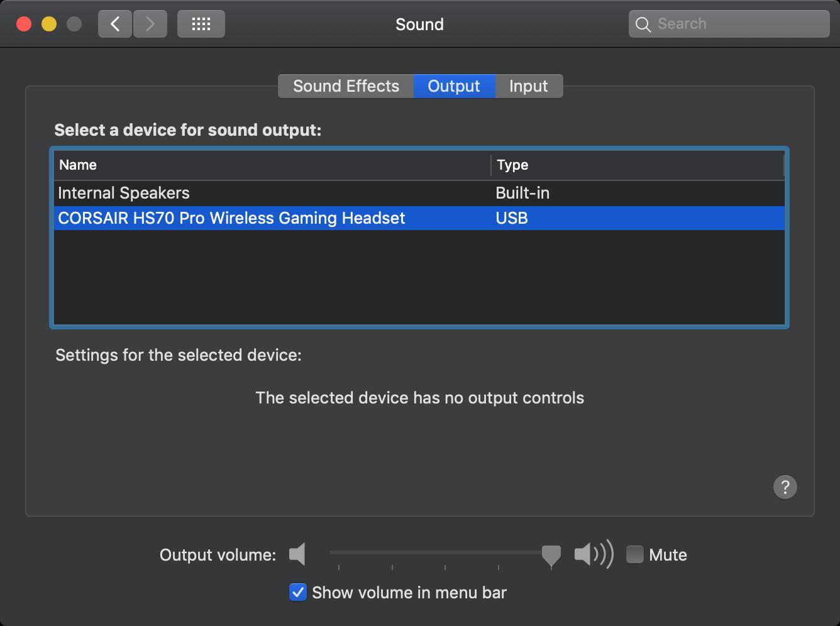Click the high volume speaker icon
This screenshot has height=626, width=840.
click(593, 554)
